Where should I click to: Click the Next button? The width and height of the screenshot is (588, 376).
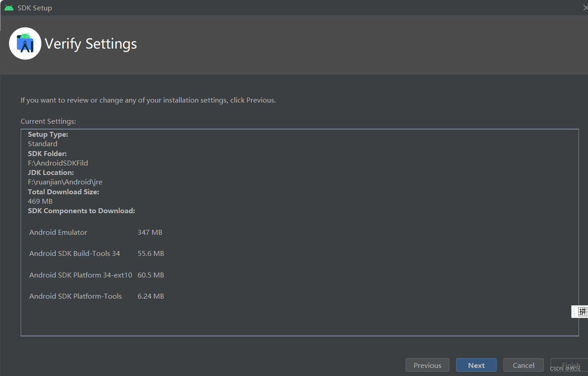(x=476, y=365)
